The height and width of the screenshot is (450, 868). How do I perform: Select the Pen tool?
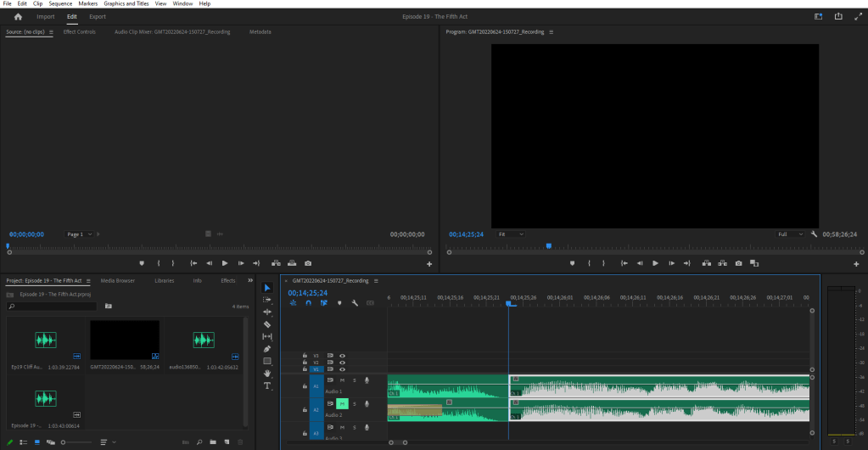(267, 349)
